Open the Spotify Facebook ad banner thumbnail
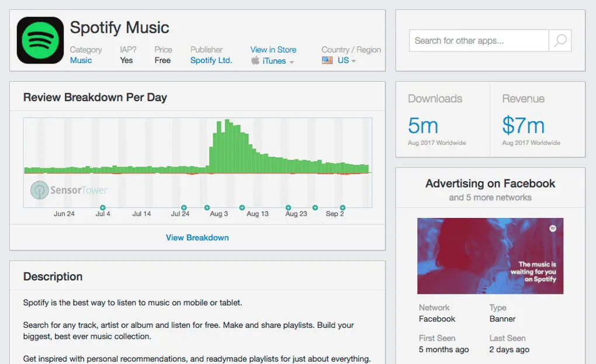596x364 pixels. point(490,256)
